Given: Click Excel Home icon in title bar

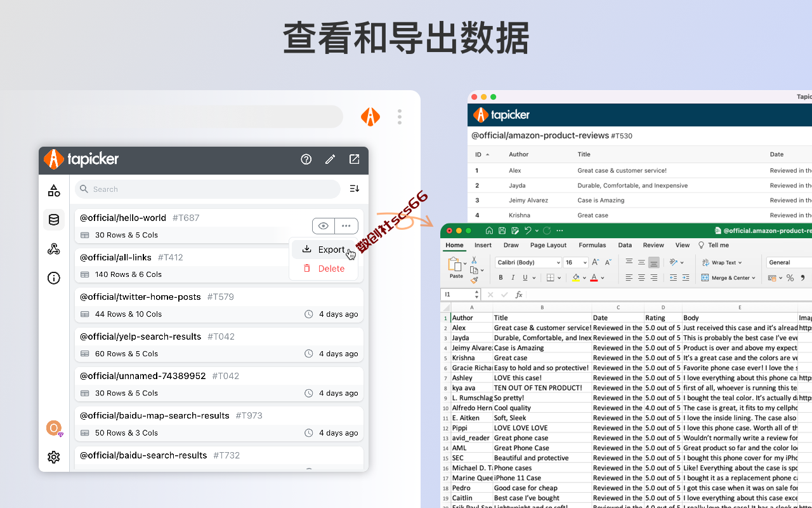Looking at the screenshot, I should tap(489, 231).
